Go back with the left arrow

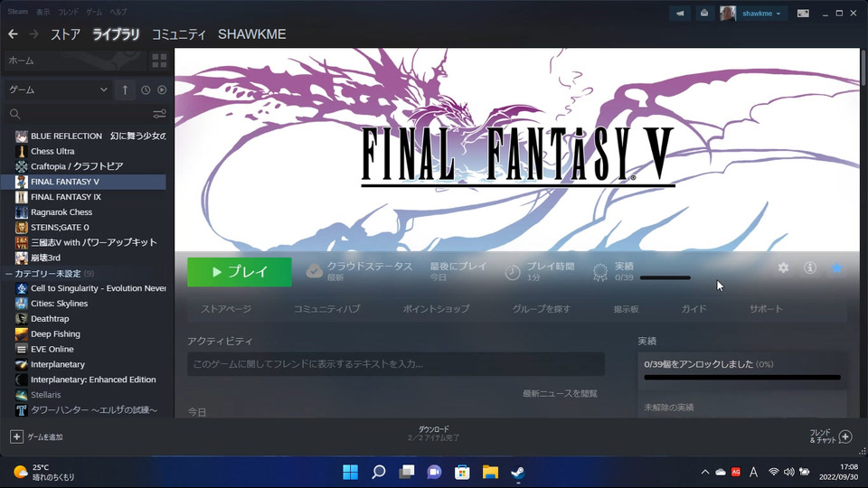pyautogui.click(x=14, y=34)
